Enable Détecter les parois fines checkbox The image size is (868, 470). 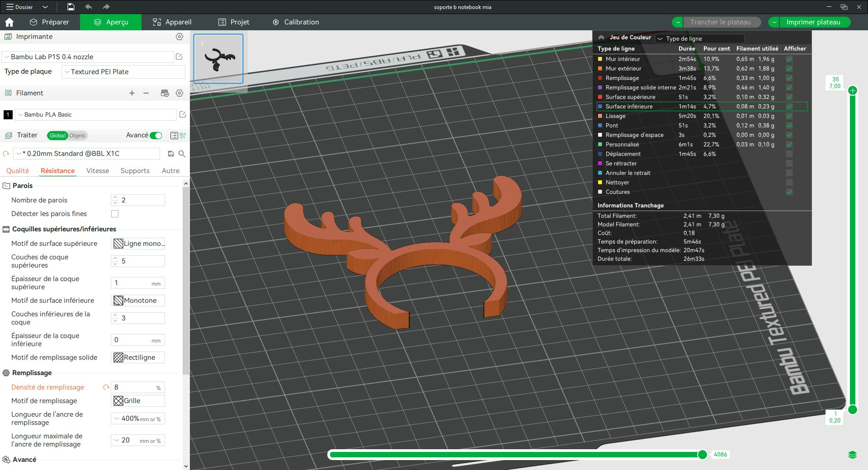click(x=115, y=214)
